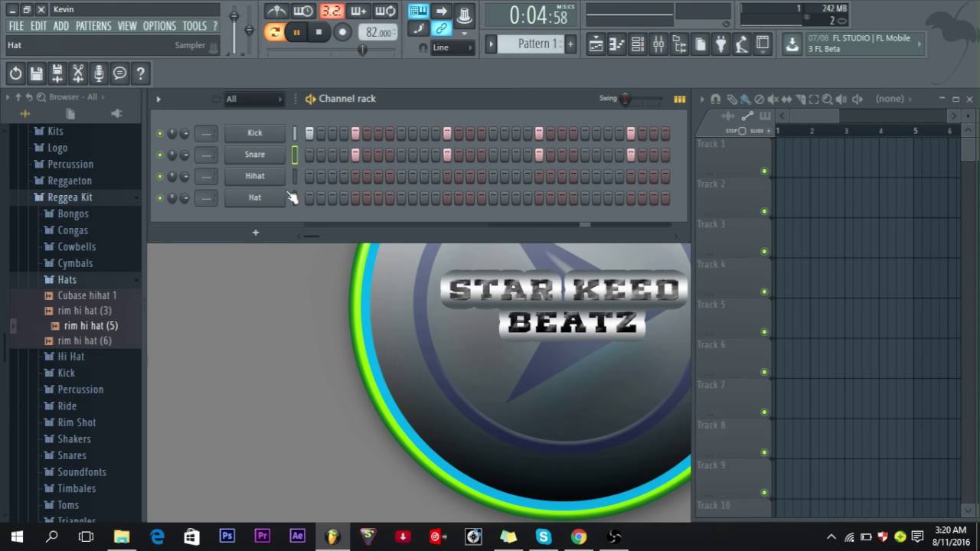Adjust the Swing knob
The width and height of the screenshot is (980, 551).
coord(626,99)
